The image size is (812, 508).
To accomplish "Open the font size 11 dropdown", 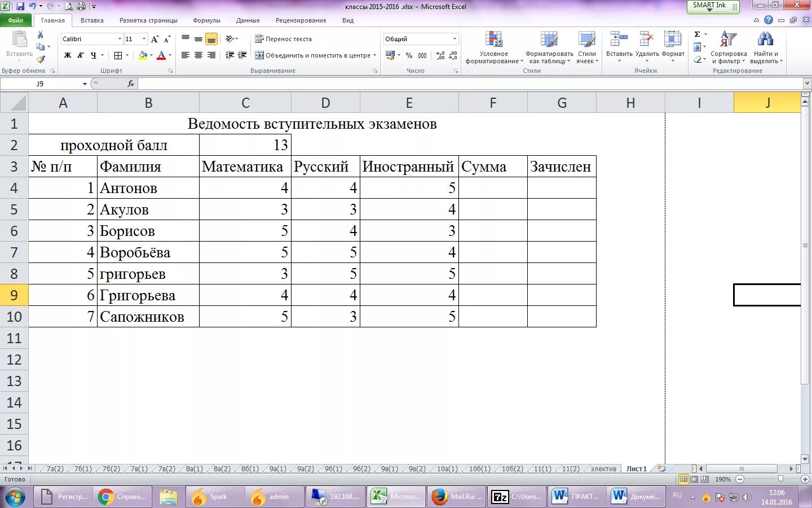I will tap(144, 39).
